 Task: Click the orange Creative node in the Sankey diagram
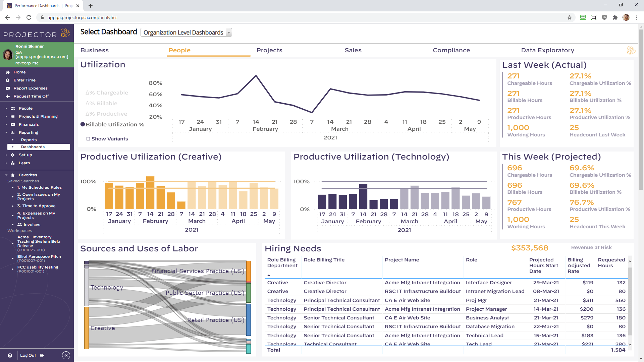pos(87,327)
